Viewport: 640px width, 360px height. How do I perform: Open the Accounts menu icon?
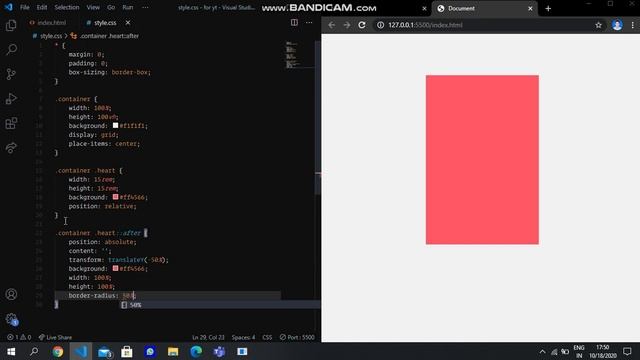click(x=11, y=294)
